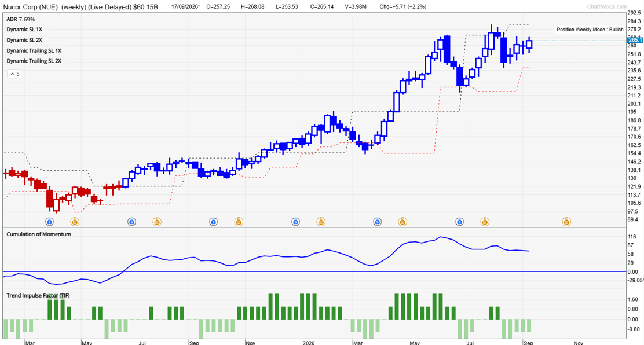The image size is (644, 345).
Task: Click the Cumulation of Momentum panel title
Action: 39,234
